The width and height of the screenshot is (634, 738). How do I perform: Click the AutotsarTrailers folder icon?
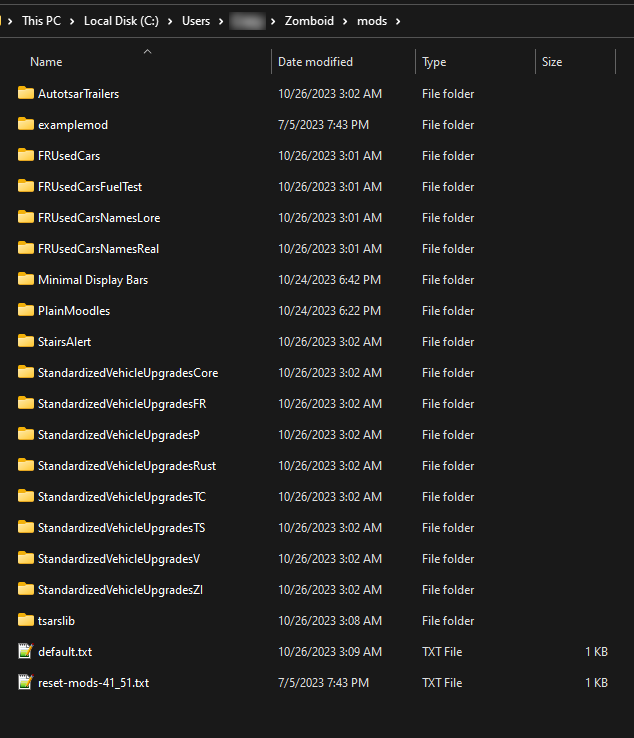pyautogui.click(x=26, y=93)
